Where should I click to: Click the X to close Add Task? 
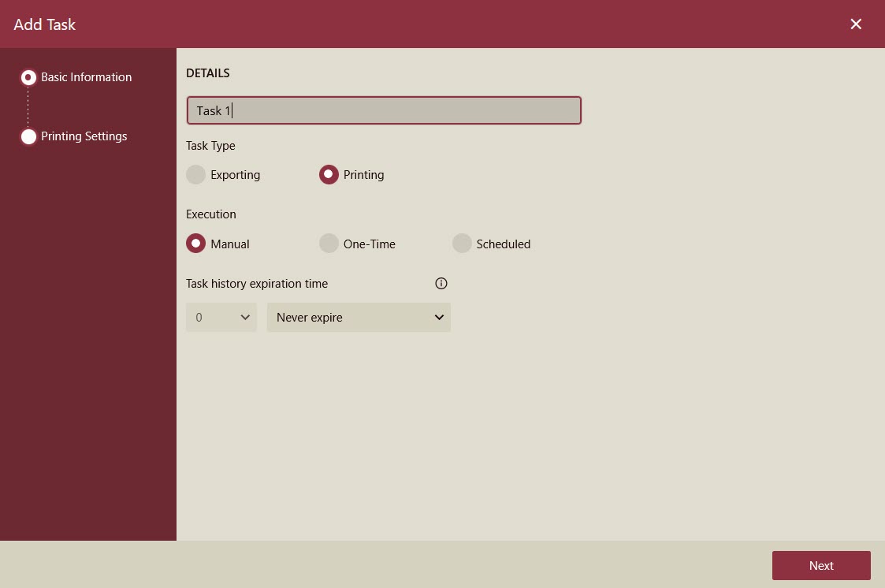pyautogui.click(x=856, y=24)
